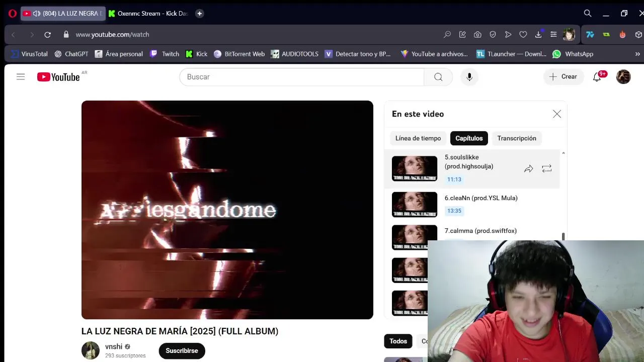Open the 7TV extension icon
Screen dimensions: 644x362
pos(590,35)
